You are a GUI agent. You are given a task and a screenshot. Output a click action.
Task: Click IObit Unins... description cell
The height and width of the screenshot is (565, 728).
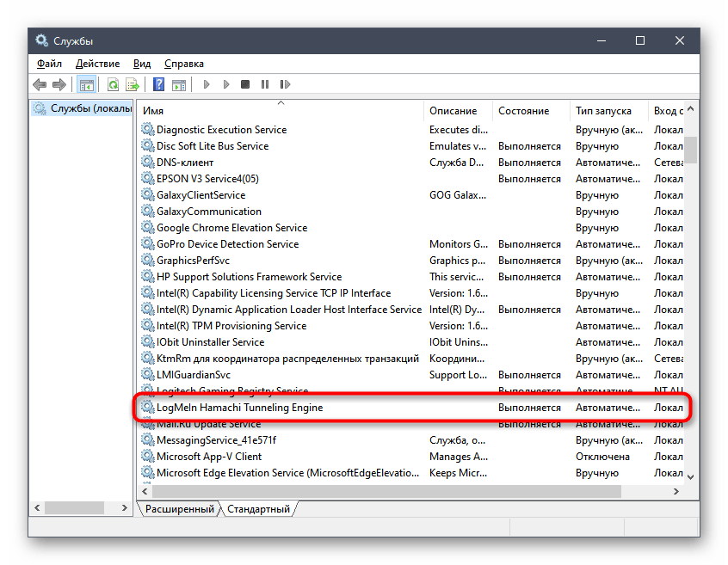pyautogui.click(x=459, y=341)
